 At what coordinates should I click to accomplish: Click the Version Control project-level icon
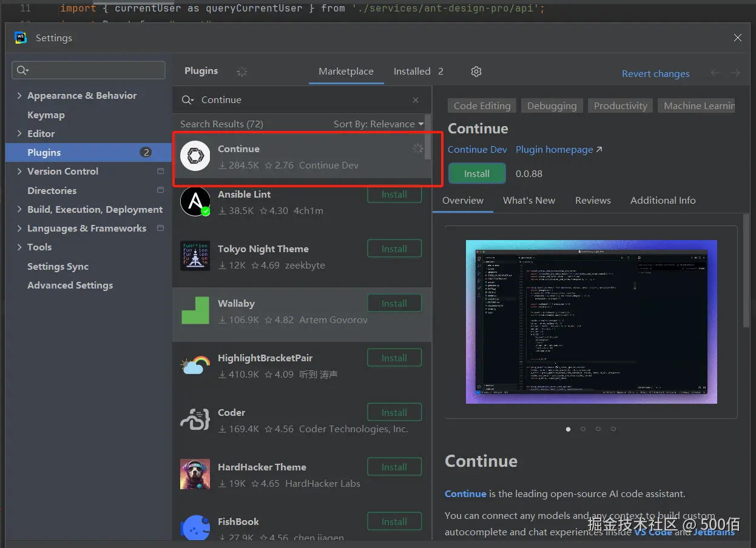pos(160,171)
